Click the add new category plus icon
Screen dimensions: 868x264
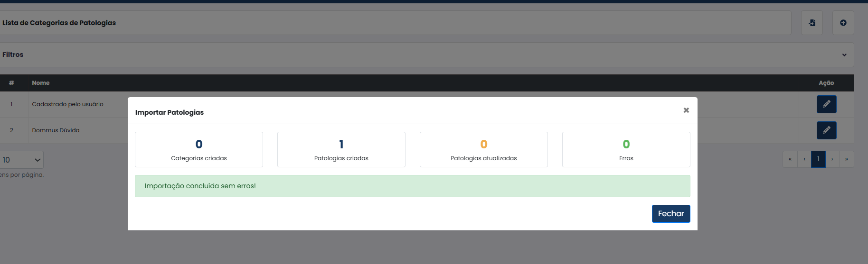pyautogui.click(x=843, y=23)
